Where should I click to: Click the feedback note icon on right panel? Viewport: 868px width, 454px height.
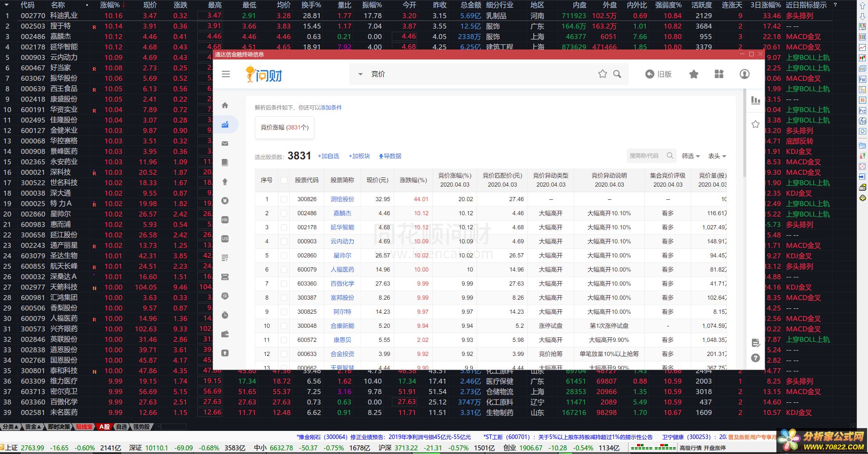[x=756, y=343]
